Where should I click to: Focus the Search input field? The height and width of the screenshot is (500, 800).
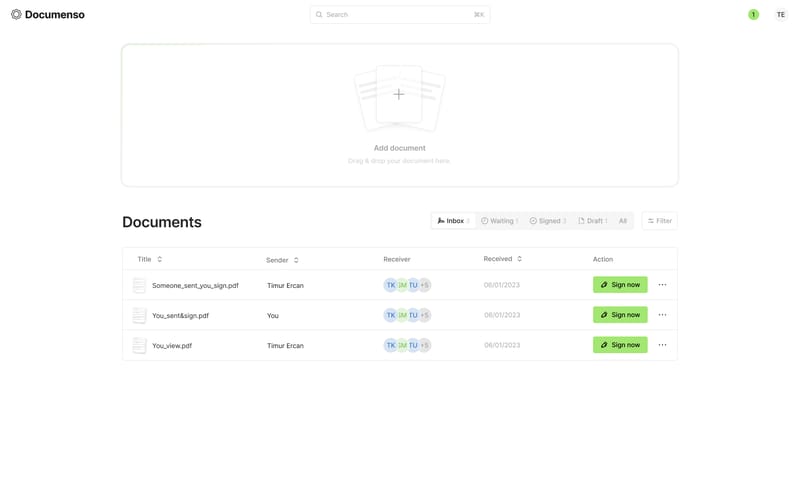click(399, 15)
